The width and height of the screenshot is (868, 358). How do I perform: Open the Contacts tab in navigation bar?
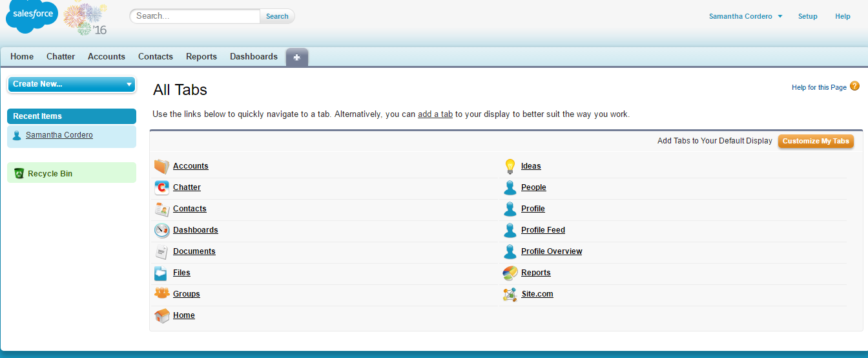pyautogui.click(x=156, y=56)
